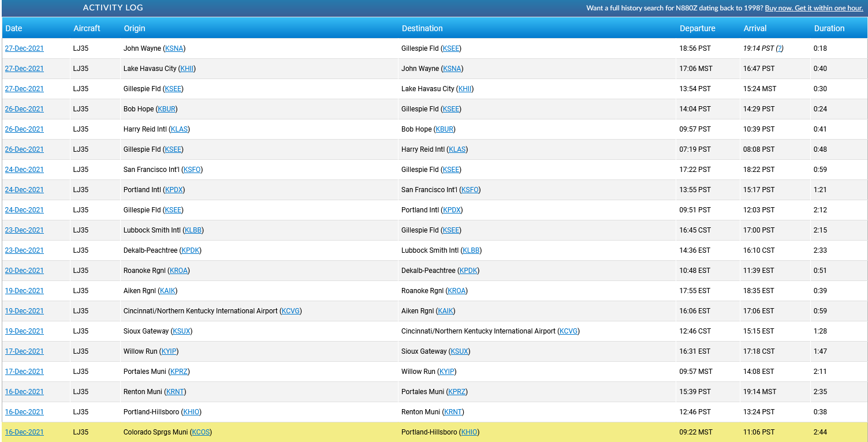
Task: Click the Departure column header
Action: pyautogui.click(x=698, y=28)
